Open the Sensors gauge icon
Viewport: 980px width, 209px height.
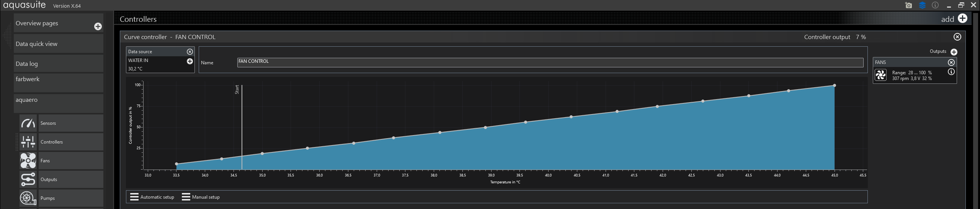coord(28,123)
